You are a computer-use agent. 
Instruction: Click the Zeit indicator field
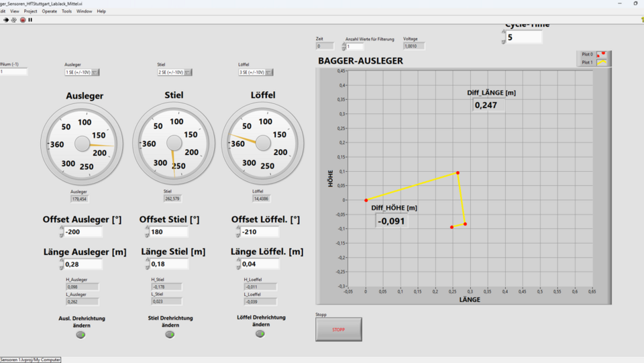[325, 46]
